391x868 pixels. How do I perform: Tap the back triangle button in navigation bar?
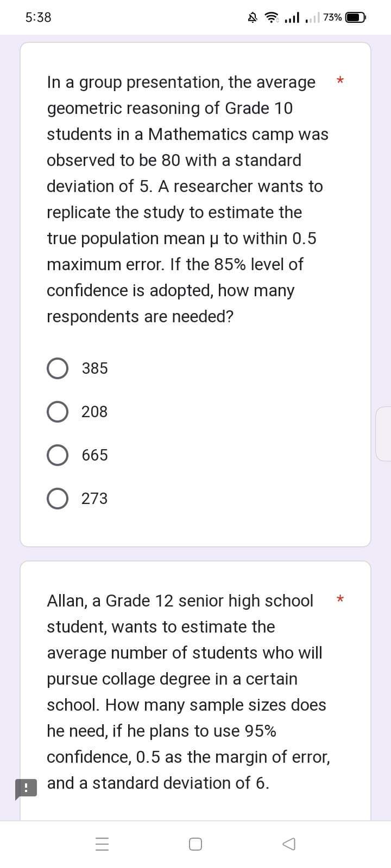(288, 844)
